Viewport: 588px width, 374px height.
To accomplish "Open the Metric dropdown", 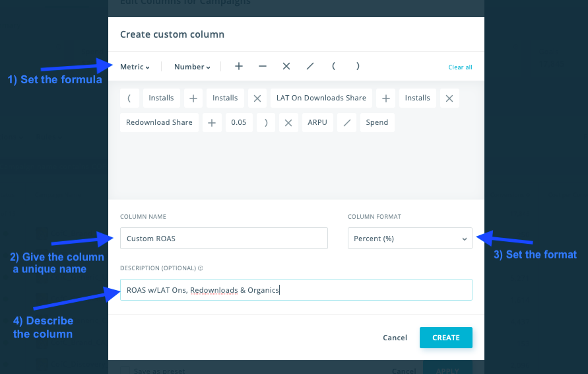I will click(x=135, y=67).
